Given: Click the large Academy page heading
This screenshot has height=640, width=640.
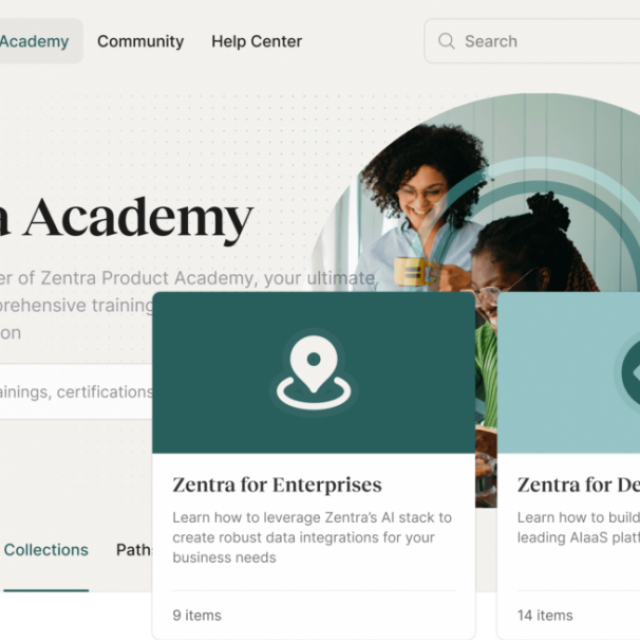Looking at the screenshot, I should (x=127, y=218).
